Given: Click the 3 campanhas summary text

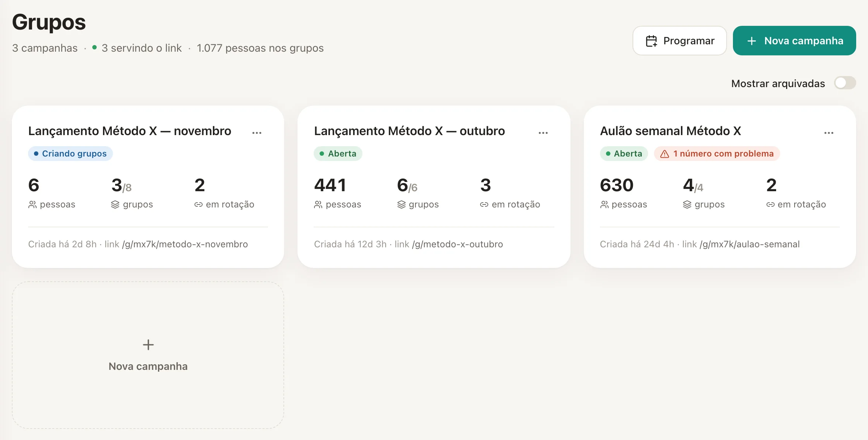Looking at the screenshot, I should click(x=45, y=48).
